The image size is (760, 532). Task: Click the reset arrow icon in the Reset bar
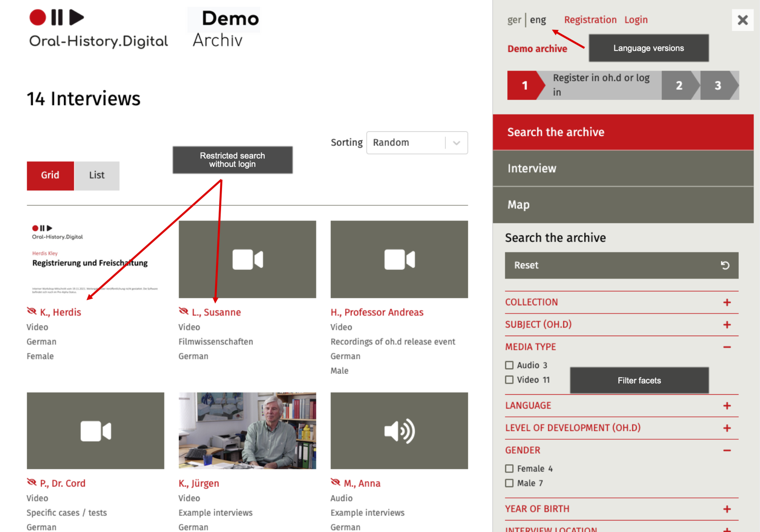[x=725, y=265]
